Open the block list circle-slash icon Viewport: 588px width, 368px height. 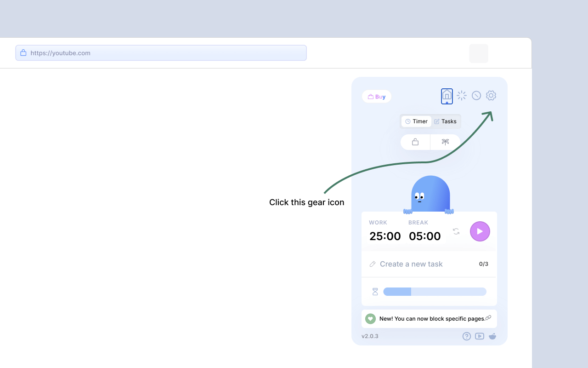point(476,96)
